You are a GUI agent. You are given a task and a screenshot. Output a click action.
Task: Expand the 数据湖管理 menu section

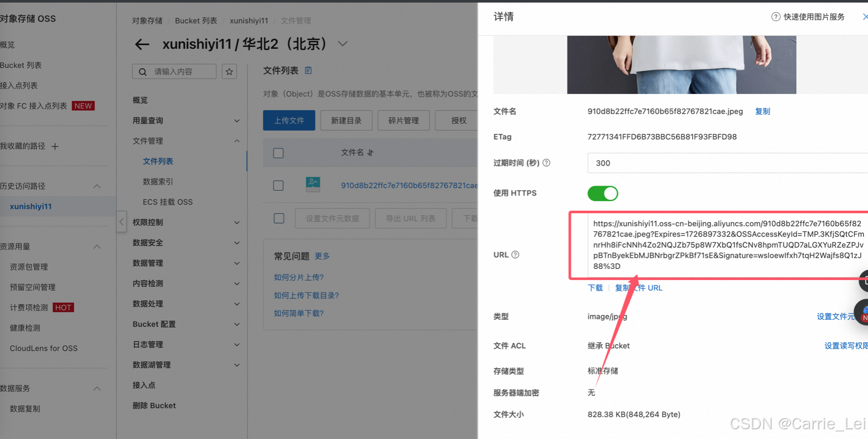coord(237,365)
